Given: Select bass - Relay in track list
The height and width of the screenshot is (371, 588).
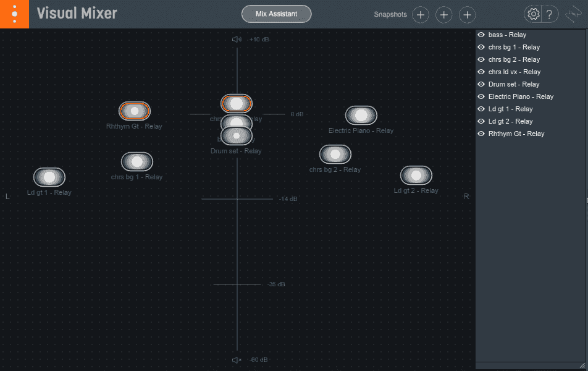Looking at the screenshot, I should tap(507, 35).
